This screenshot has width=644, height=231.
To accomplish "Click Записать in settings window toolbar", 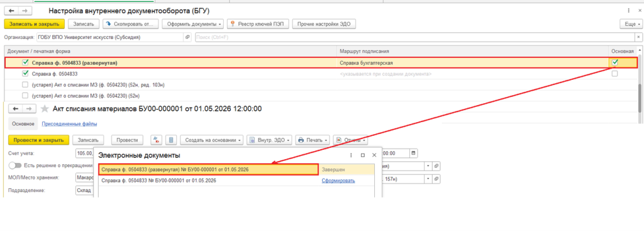I will (84, 25).
